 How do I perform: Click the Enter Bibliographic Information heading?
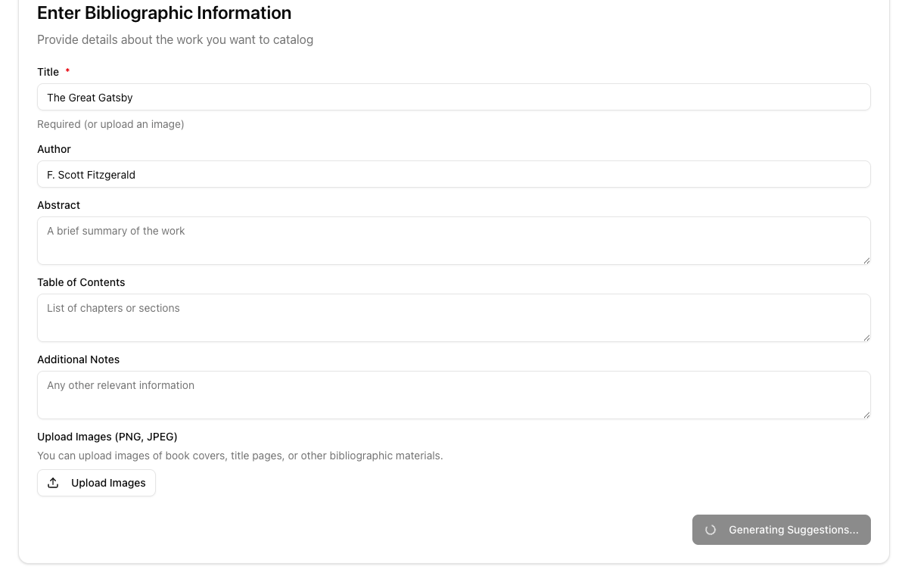[163, 13]
